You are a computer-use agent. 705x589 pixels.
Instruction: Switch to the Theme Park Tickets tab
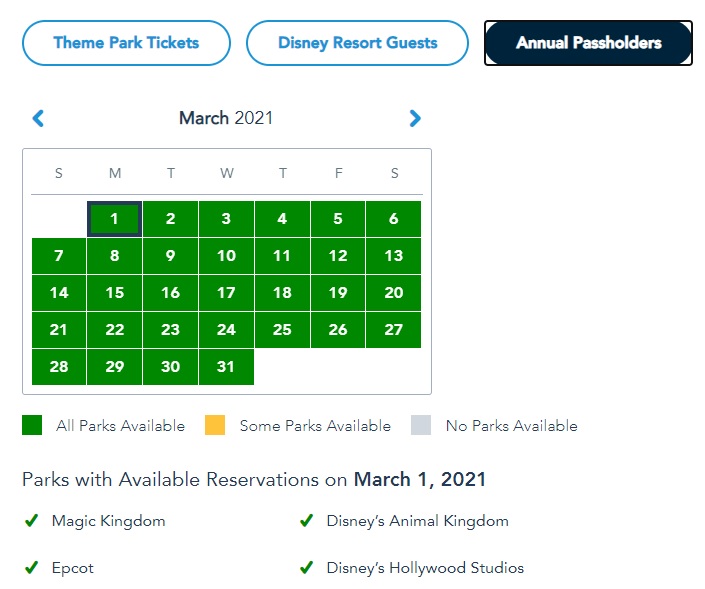126,43
